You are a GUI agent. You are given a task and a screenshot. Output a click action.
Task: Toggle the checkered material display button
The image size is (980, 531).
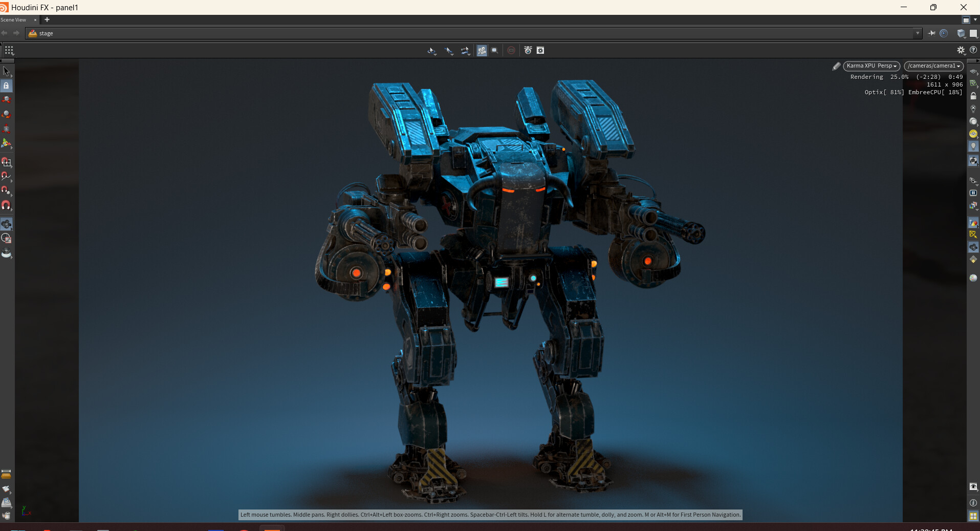(x=973, y=161)
